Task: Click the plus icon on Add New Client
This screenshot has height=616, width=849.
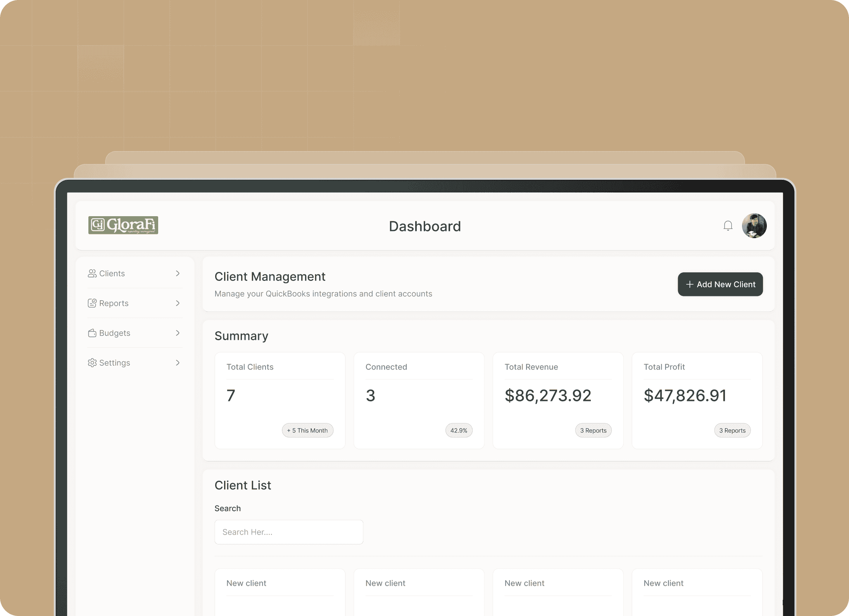Action: [689, 285]
